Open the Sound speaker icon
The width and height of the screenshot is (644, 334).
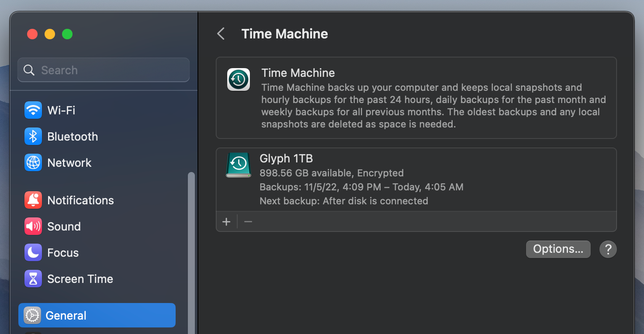pyautogui.click(x=33, y=227)
